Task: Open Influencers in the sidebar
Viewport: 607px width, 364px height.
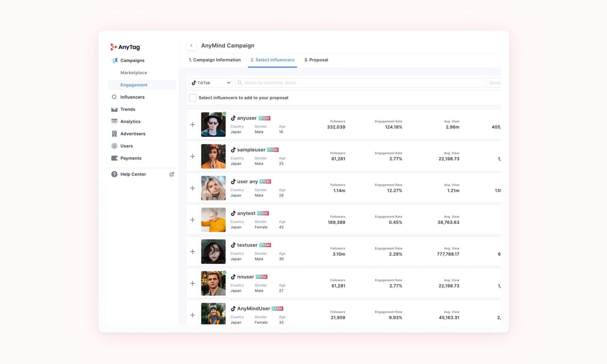Action: tap(132, 97)
